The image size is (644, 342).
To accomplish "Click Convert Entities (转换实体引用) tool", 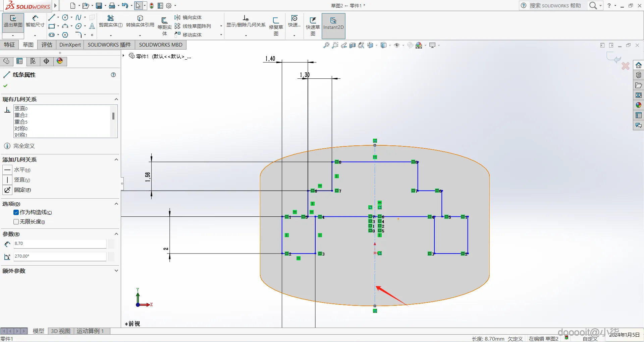I will point(140,21).
